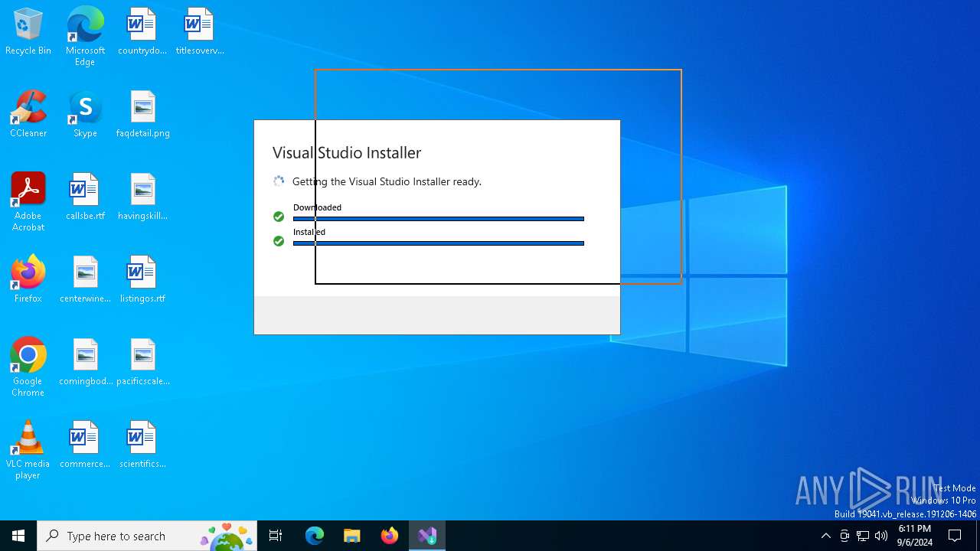980x551 pixels.
Task: Open CCleaner desktop shortcut
Action: point(28,115)
